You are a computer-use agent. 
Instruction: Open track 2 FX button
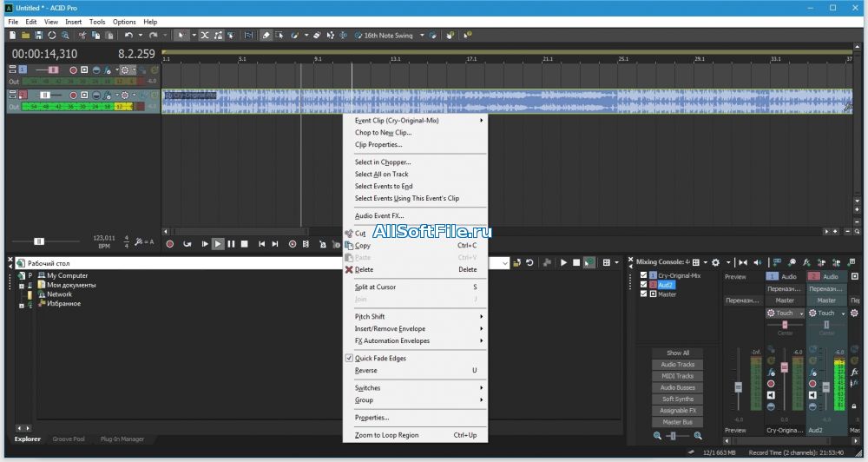tap(108, 96)
